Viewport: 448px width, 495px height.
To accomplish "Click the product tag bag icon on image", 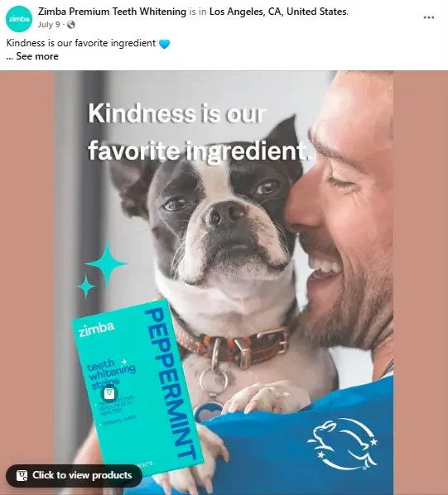I will point(109,393).
